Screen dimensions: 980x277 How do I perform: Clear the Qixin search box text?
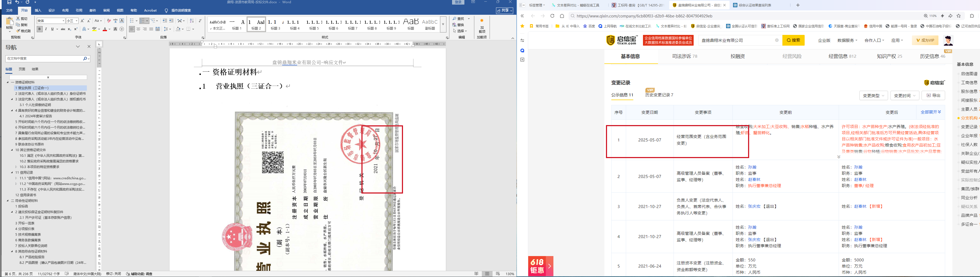pyautogui.click(x=777, y=40)
